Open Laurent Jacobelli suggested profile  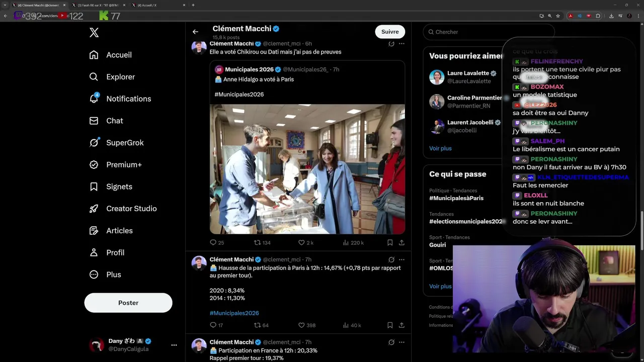465,126
